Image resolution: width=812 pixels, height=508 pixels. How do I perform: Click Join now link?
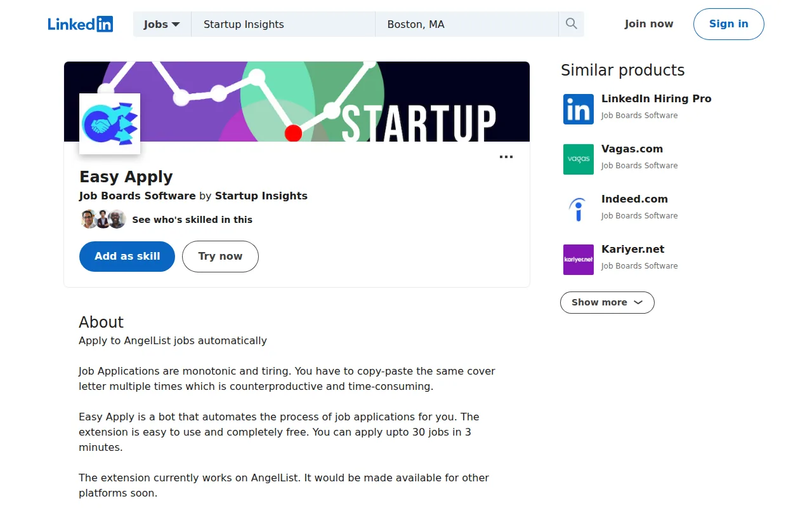tap(649, 24)
